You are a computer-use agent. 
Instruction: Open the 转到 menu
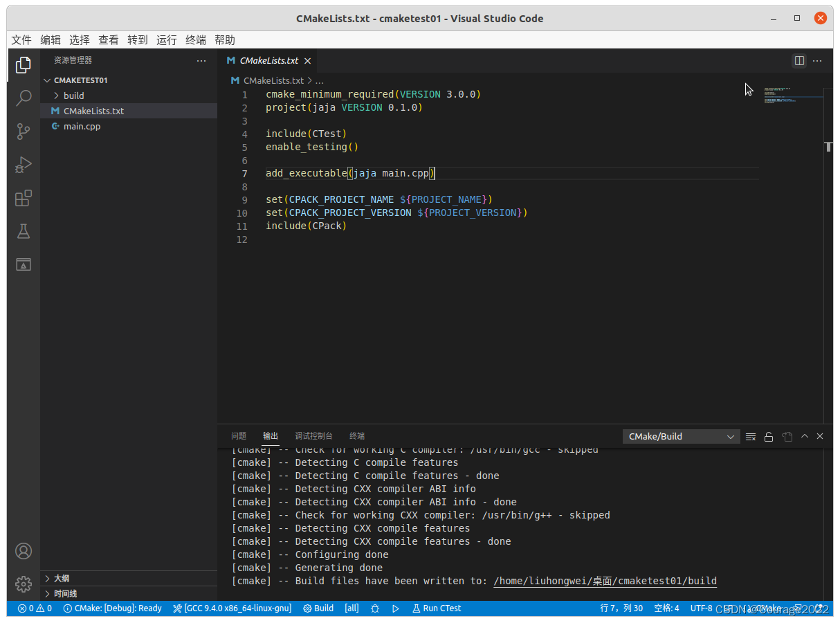click(x=138, y=40)
